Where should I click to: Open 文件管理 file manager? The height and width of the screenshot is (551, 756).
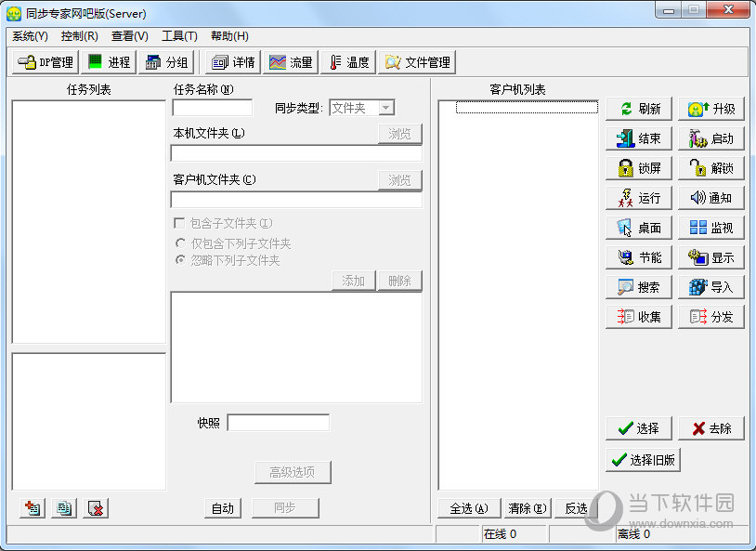(417, 62)
